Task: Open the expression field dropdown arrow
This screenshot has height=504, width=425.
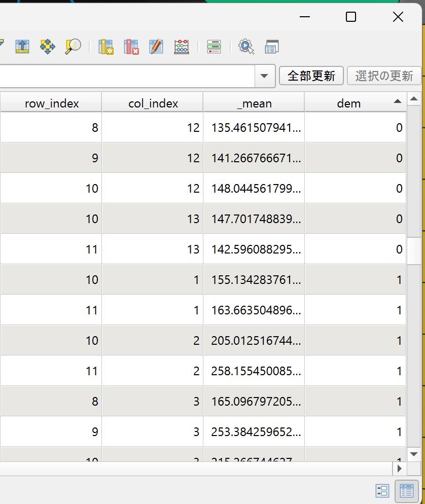Action: [264, 76]
